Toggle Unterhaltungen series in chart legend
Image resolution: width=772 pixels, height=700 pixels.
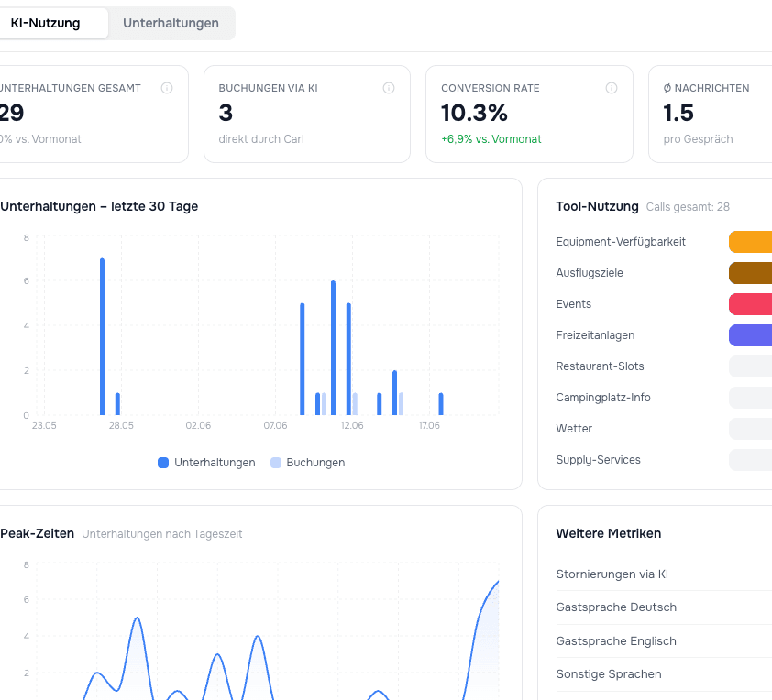click(207, 463)
